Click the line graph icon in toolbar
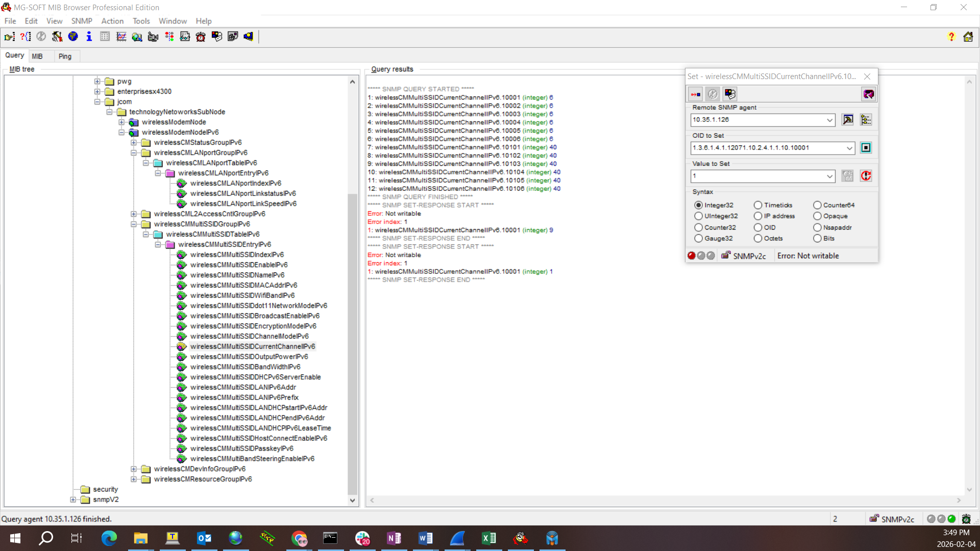980x551 pixels. (121, 36)
